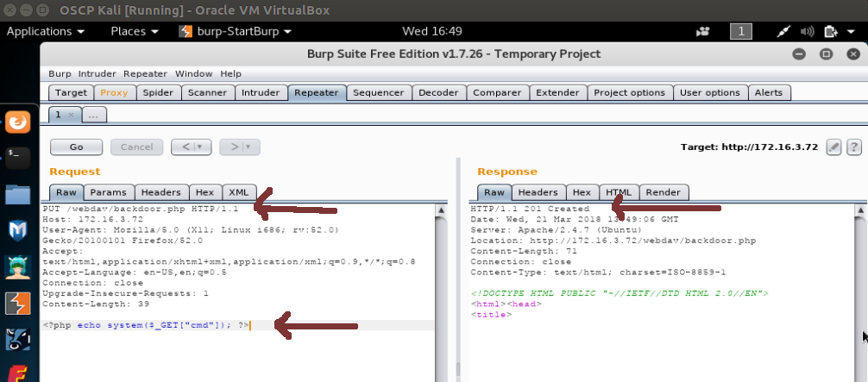The width and height of the screenshot is (868, 382).
Task: Open the Applications menu
Action: coord(46,32)
